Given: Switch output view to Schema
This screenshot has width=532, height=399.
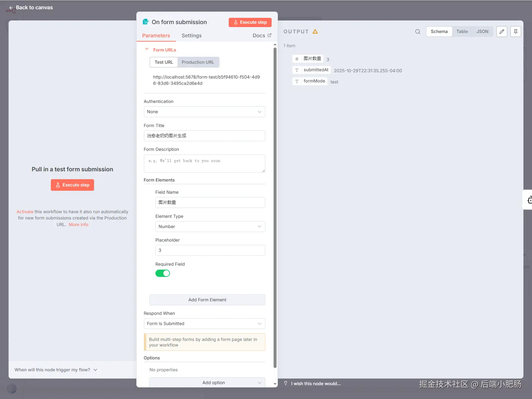Looking at the screenshot, I should tap(439, 31).
